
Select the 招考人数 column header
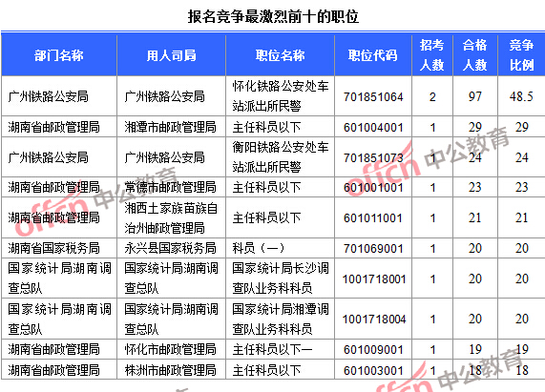432,55
